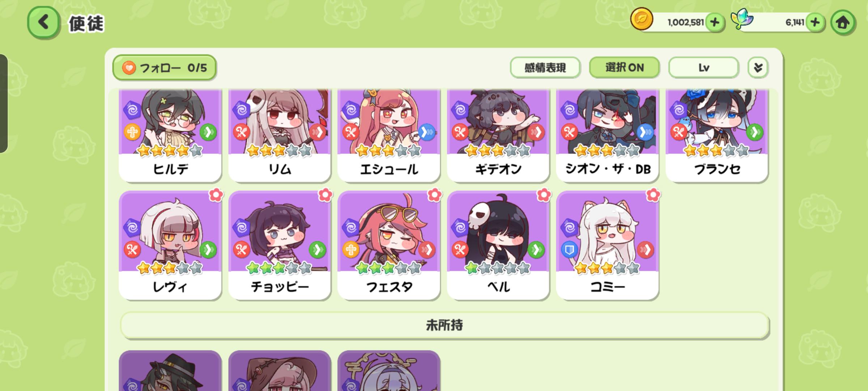Open the チョッピー character card

(280, 245)
